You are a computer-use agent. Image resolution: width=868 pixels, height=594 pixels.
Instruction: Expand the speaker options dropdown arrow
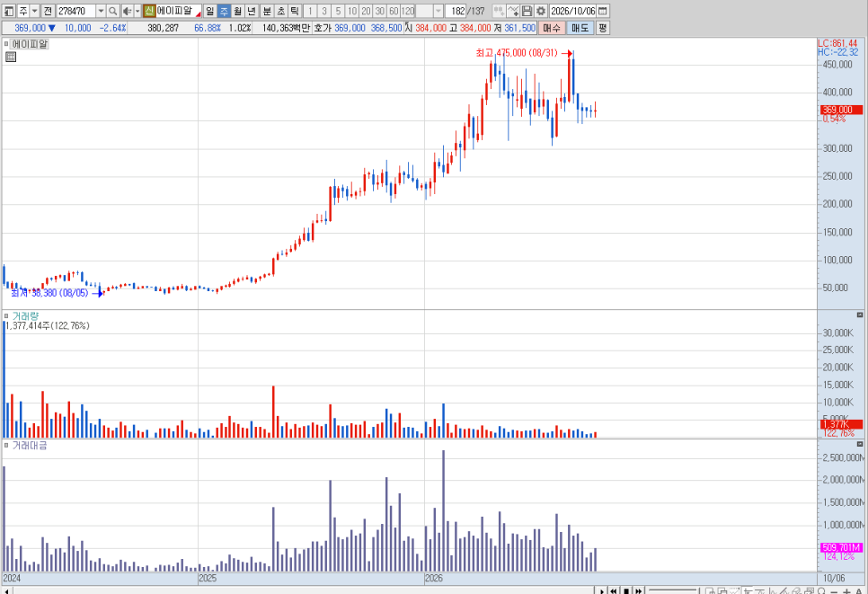pos(137,11)
